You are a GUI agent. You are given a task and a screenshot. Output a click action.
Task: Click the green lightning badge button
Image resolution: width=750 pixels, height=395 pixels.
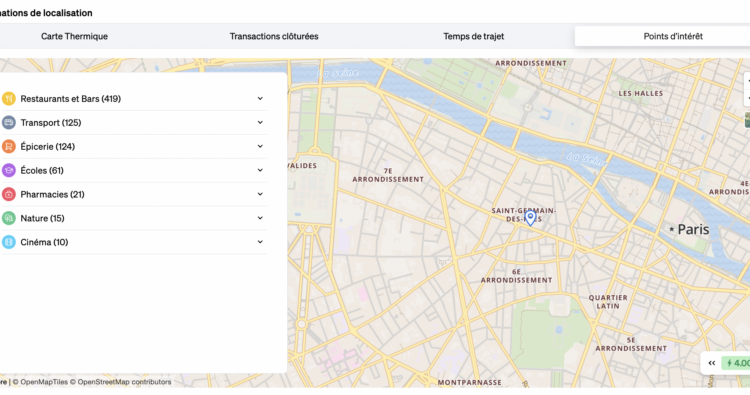pos(737,363)
